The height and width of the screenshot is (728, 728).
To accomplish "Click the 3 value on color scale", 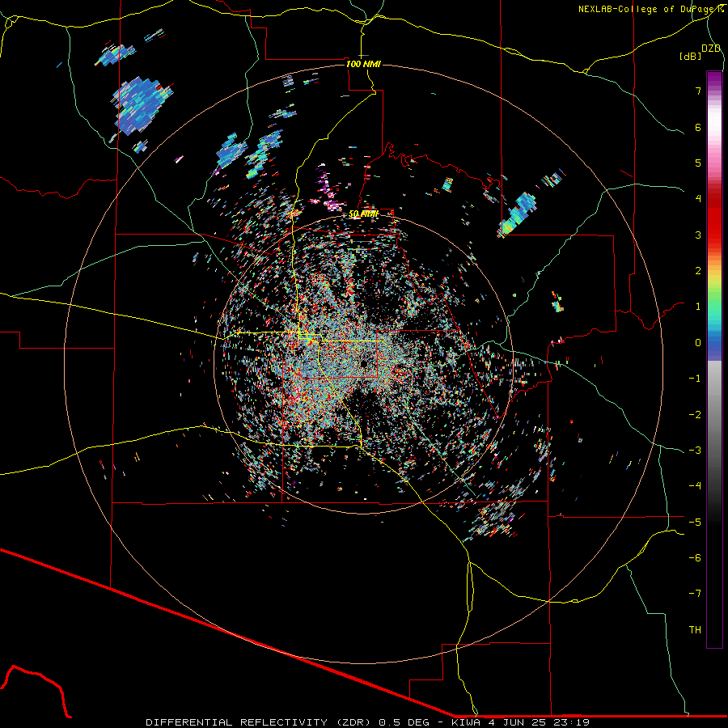I will [x=698, y=235].
